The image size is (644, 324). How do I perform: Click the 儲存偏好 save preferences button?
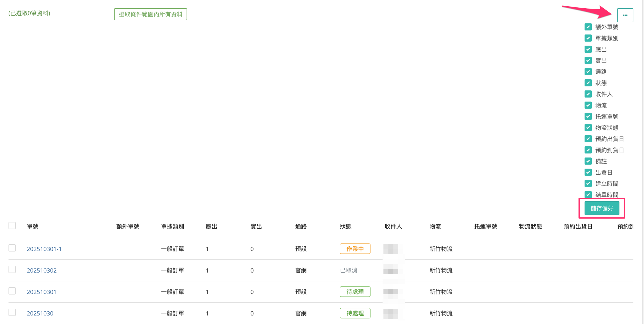click(x=601, y=208)
